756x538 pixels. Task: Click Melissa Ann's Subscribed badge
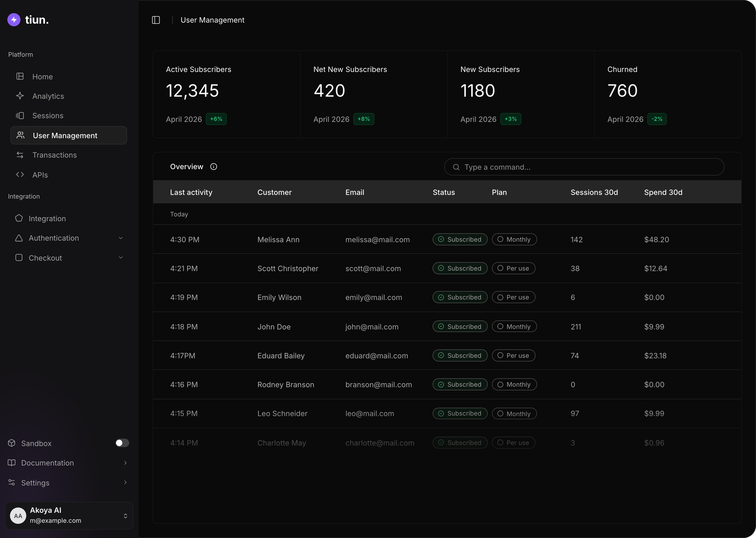click(460, 239)
